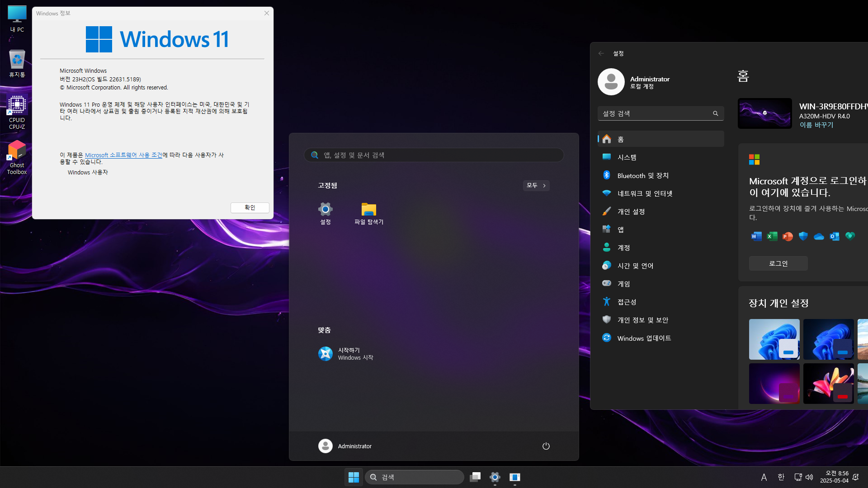Viewport: 868px width, 488px height.
Task: Open 앱 settings category
Action: [661, 230]
